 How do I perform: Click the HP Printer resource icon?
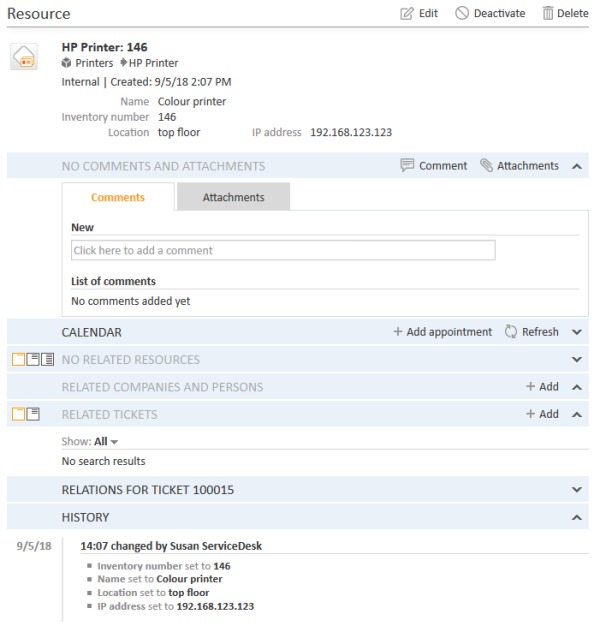24,58
